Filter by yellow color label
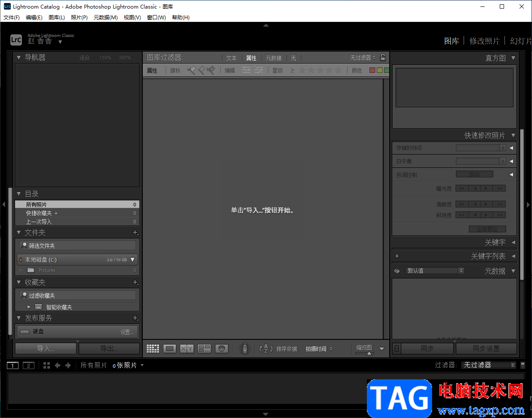 [380, 70]
